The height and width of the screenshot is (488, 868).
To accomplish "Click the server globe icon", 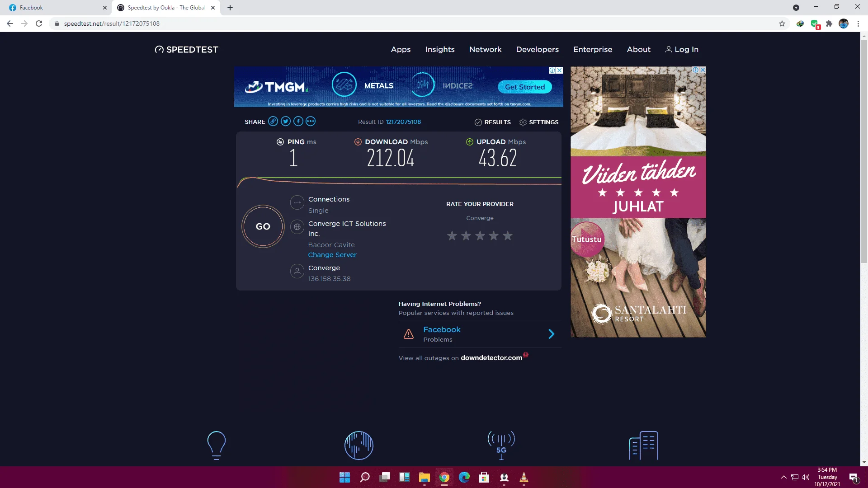I will coord(297,227).
